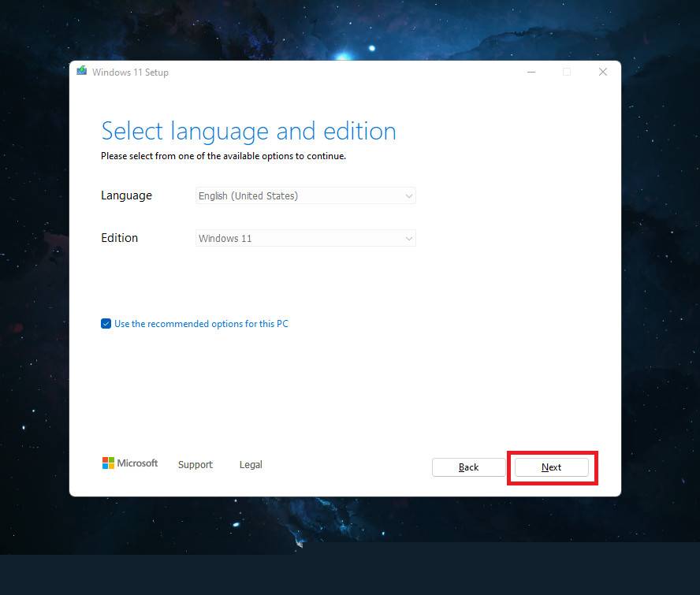Click the Back button
This screenshot has height=595, width=700.
(469, 467)
